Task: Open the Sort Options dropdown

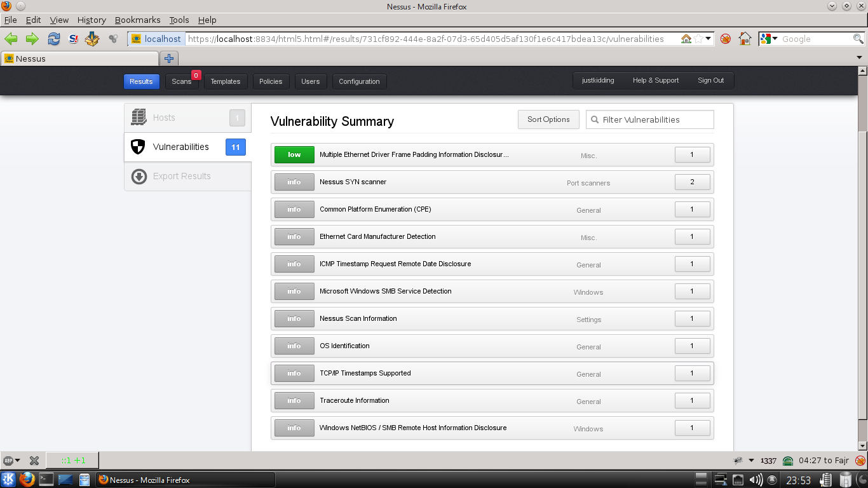Action: click(548, 119)
